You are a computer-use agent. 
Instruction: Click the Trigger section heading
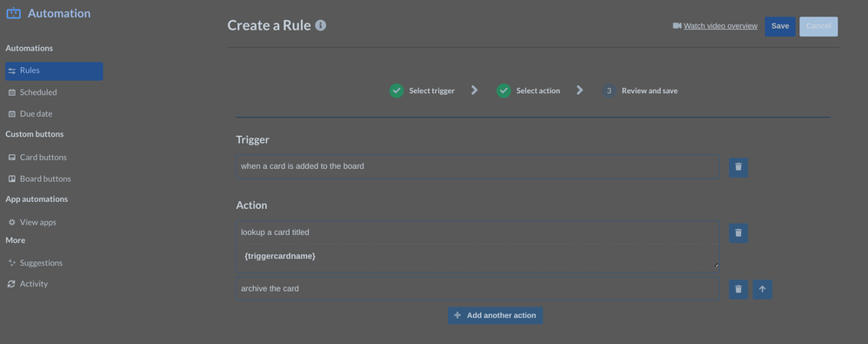coord(252,140)
